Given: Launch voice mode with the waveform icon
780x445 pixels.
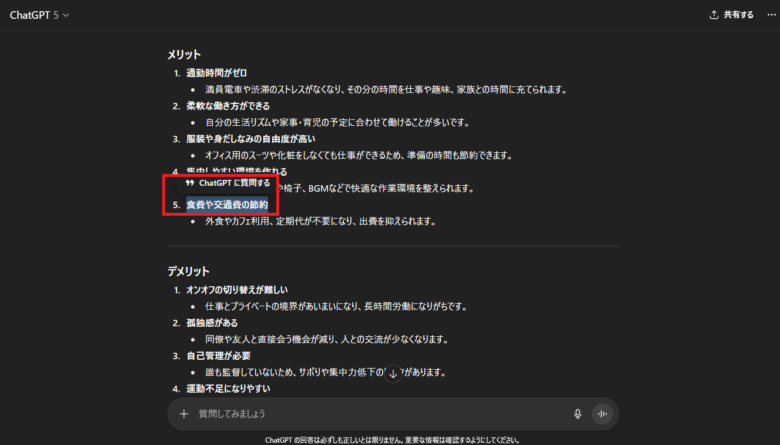Looking at the screenshot, I should 602,414.
